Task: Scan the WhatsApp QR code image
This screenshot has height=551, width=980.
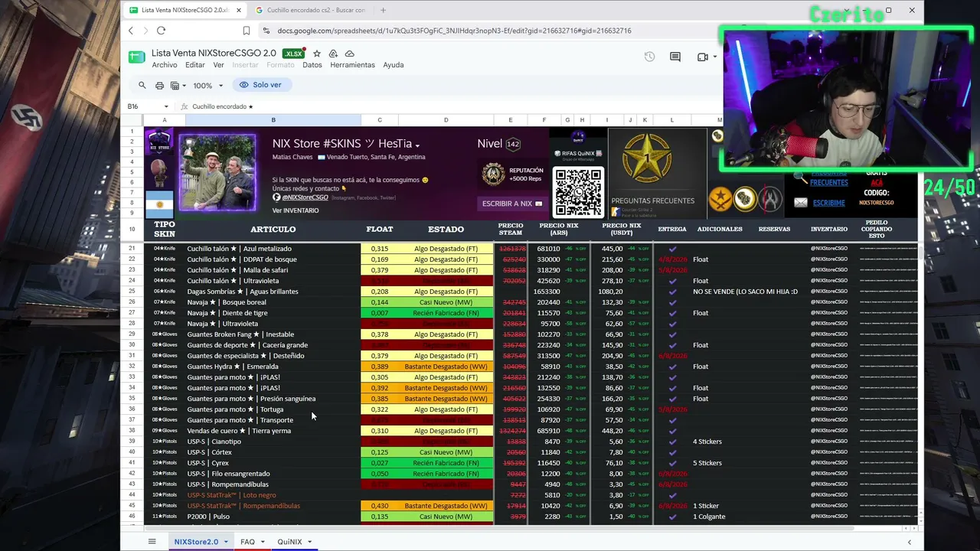Action: coord(578,191)
